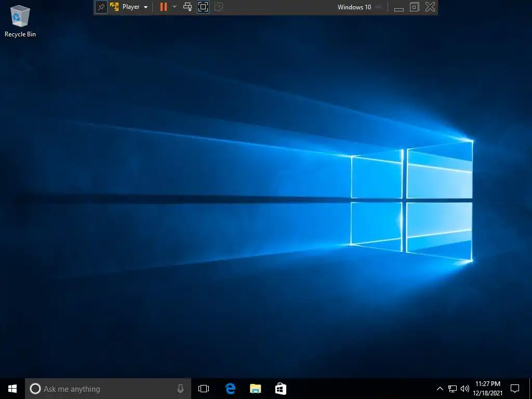Launch Microsoft Edge from the taskbar
532x399 pixels.
[x=230, y=389]
